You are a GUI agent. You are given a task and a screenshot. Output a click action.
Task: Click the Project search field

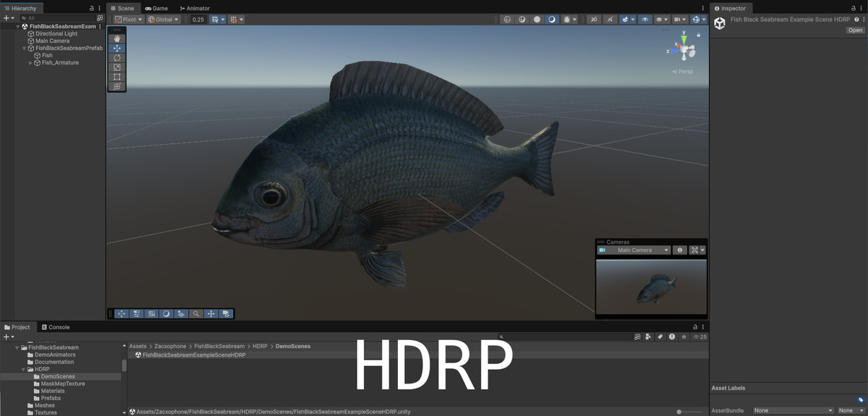coord(565,337)
